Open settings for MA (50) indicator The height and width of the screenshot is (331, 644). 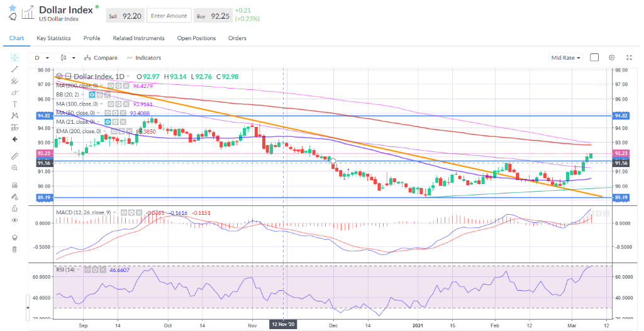click(x=116, y=113)
